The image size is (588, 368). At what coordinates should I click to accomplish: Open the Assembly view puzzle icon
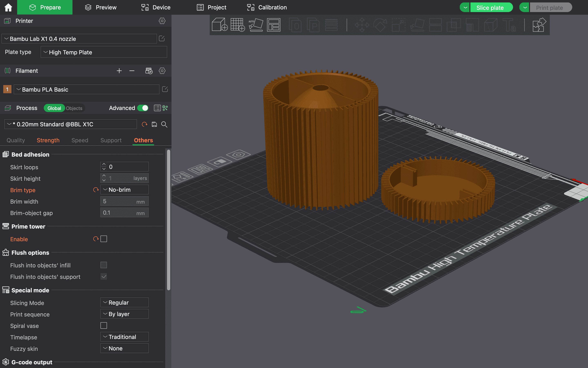pos(539,25)
